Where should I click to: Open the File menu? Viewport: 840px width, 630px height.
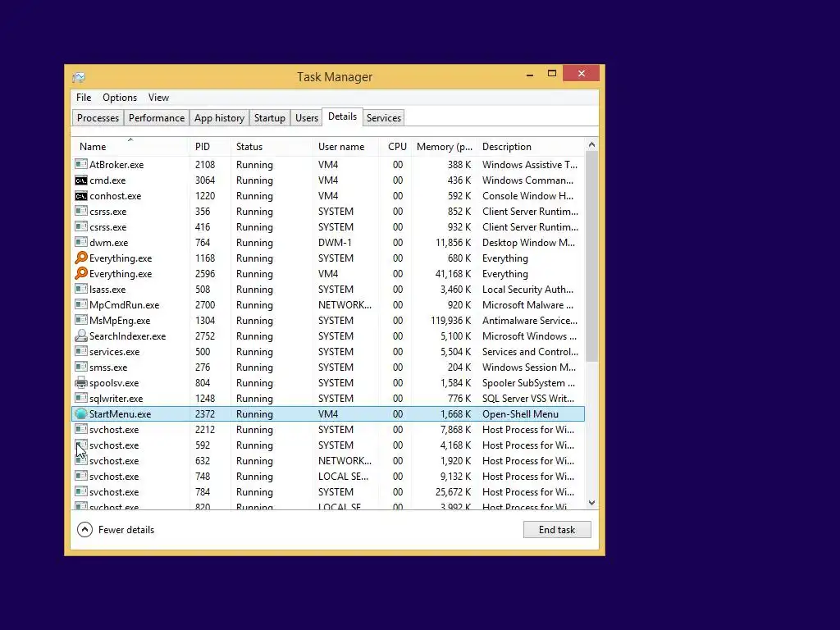click(84, 98)
